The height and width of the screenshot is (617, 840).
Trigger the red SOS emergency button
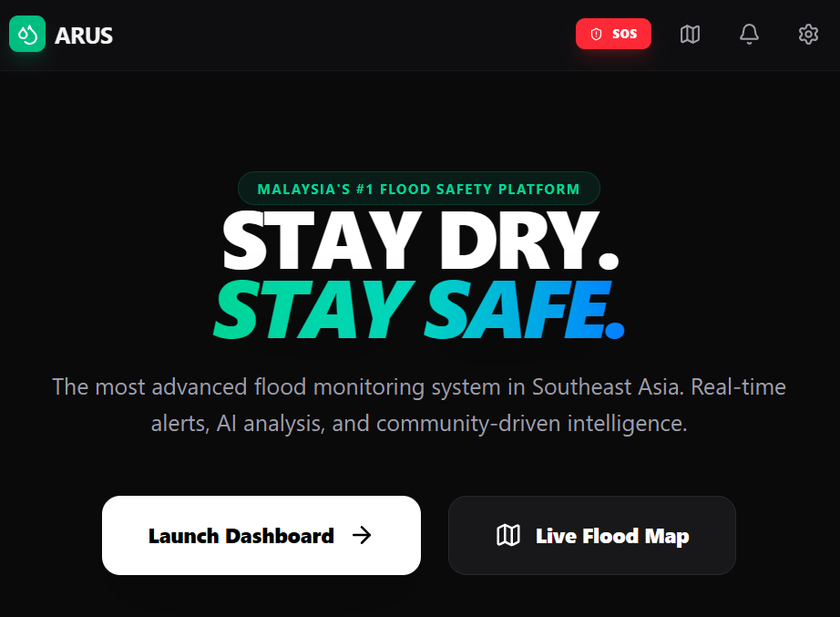(x=613, y=34)
